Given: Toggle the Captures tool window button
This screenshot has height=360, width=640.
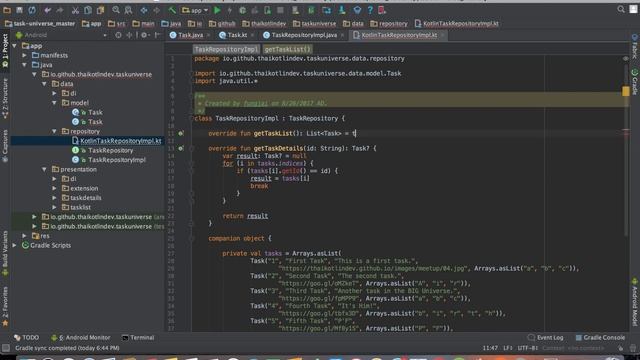Looking at the screenshot, I should [x=5, y=146].
